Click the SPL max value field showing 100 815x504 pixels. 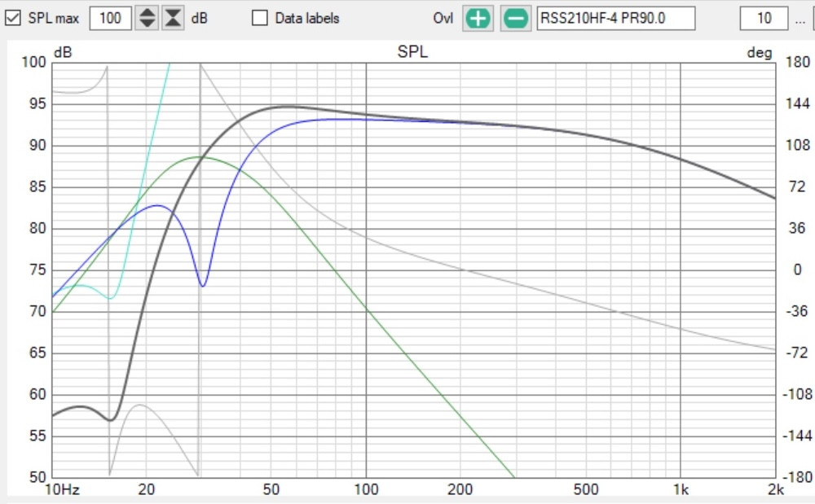[110, 18]
